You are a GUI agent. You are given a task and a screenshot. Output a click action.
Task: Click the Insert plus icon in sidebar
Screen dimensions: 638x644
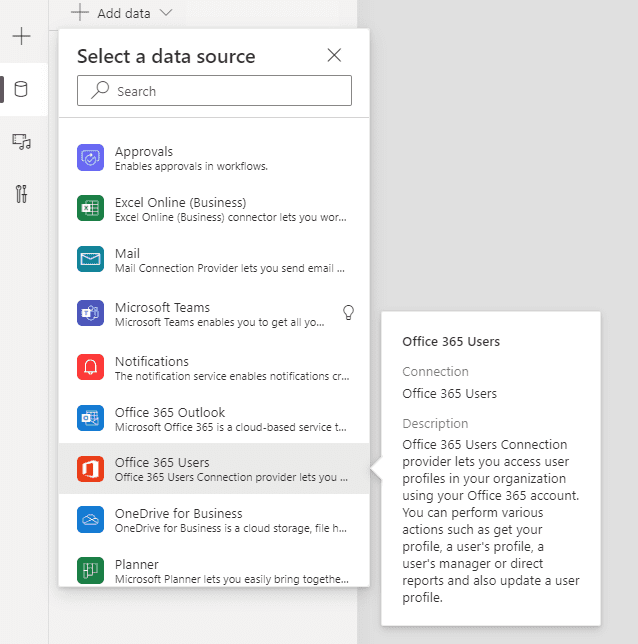click(x=21, y=36)
